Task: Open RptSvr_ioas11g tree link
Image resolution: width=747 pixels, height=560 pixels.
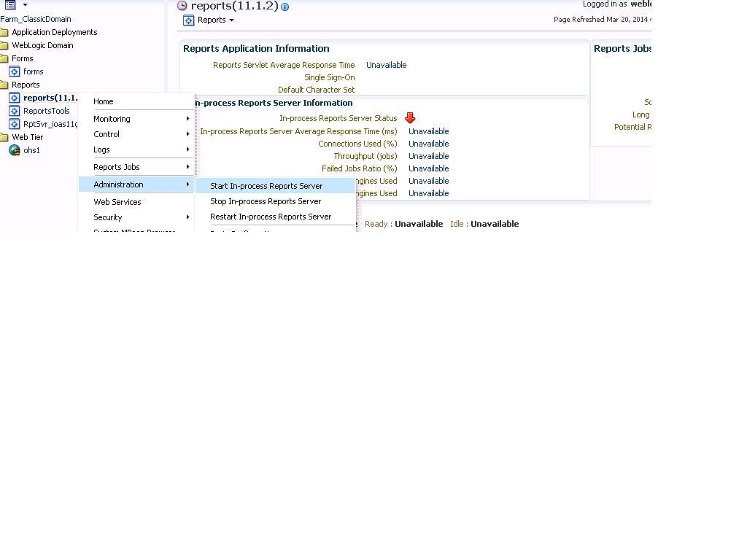Action: [50, 124]
